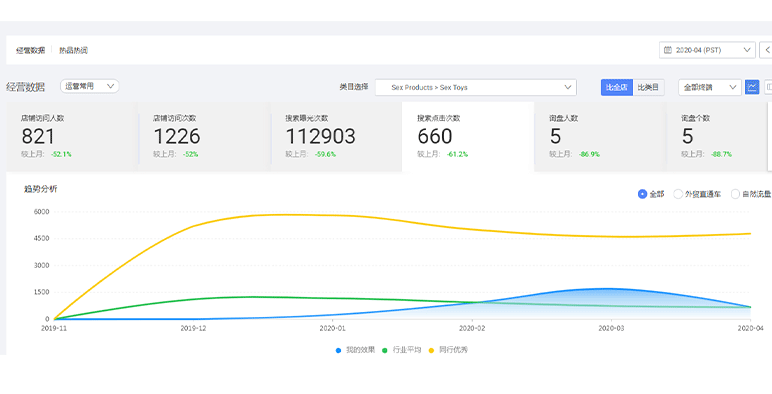Click the calendar icon in date picker
Image resolution: width=772 pixels, height=394 pixels.
[668, 50]
